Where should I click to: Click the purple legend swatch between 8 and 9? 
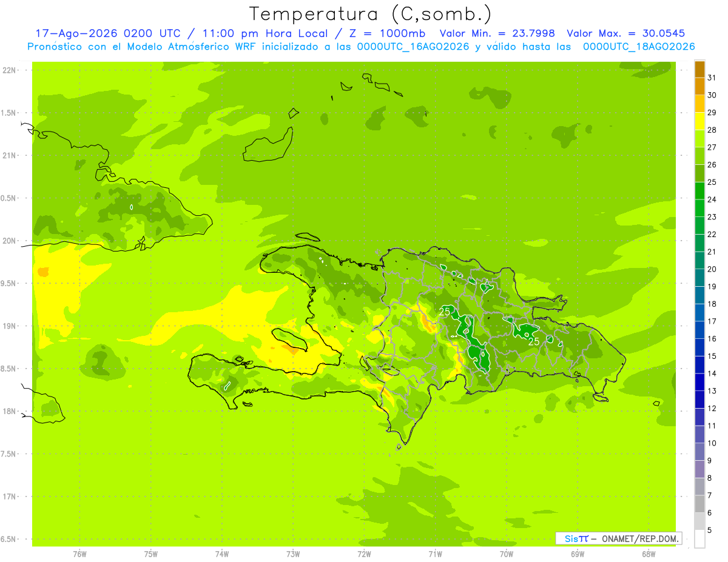pyautogui.click(x=699, y=469)
